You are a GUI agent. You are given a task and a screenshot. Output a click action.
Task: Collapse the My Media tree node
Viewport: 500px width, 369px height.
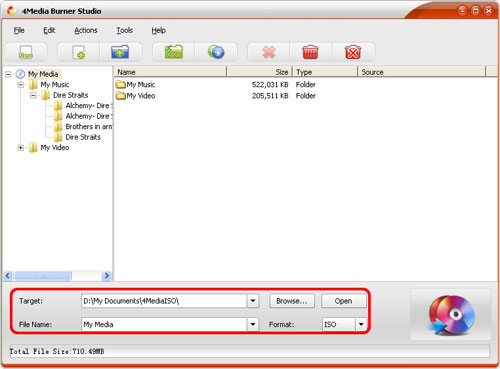[x=8, y=74]
